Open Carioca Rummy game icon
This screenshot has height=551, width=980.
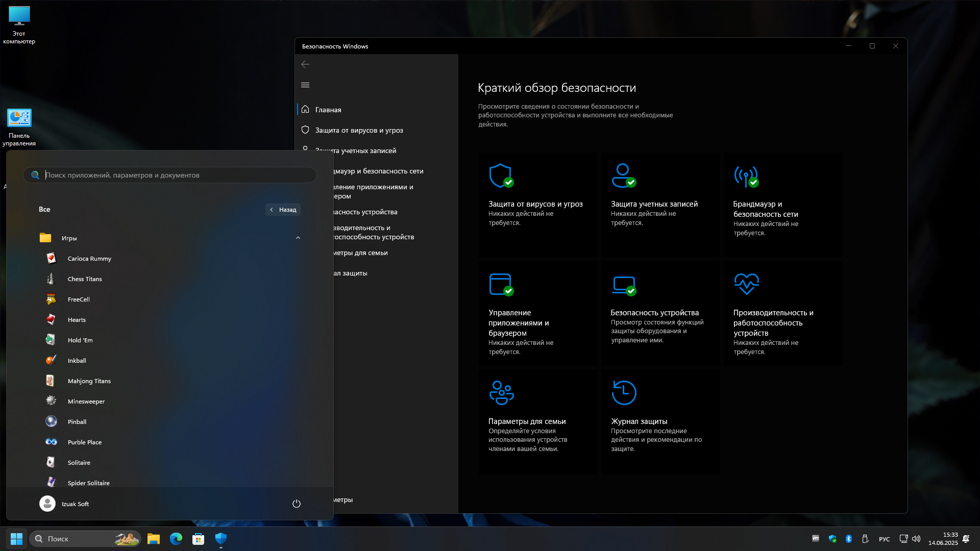(51, 258)
